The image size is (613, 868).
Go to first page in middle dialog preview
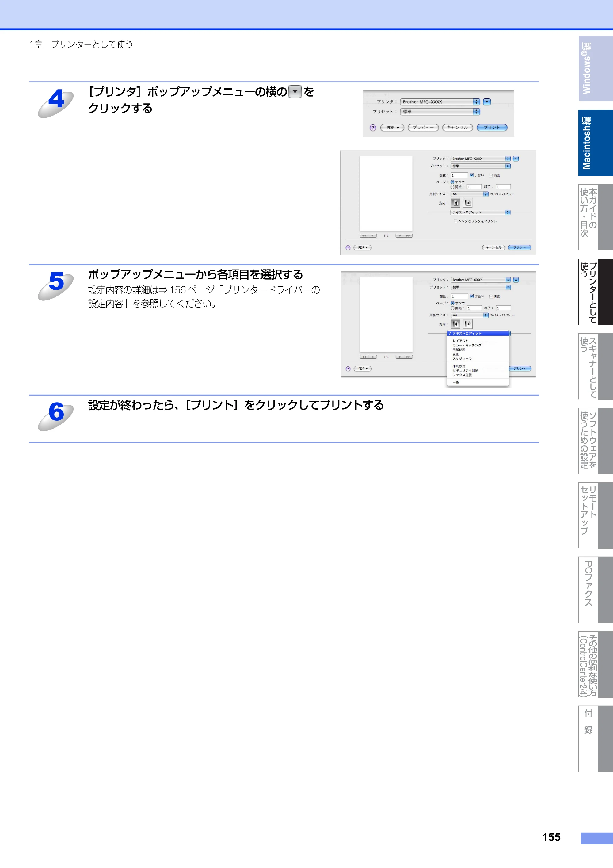364,235
